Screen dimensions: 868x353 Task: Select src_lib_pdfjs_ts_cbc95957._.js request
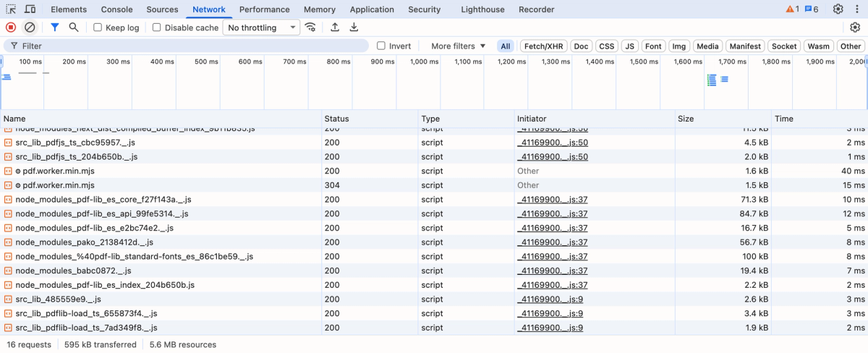coord(434,143)
